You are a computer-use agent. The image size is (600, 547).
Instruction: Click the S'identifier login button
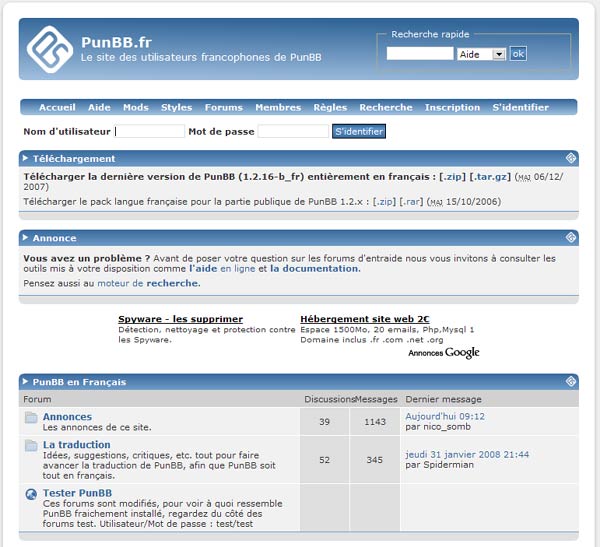click(x=359, y=131)
